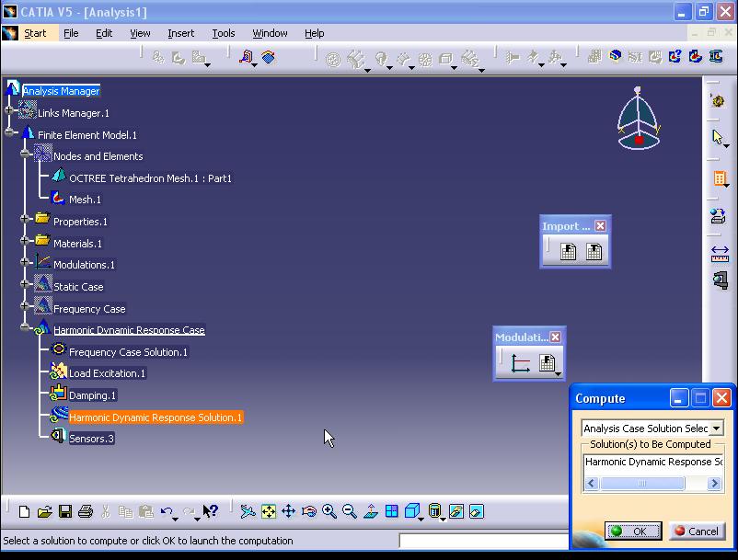The image size is (738, 560).
Task: Open the Analysis Case Solution Selection dropdown
Action: click(x=716, y=429)
